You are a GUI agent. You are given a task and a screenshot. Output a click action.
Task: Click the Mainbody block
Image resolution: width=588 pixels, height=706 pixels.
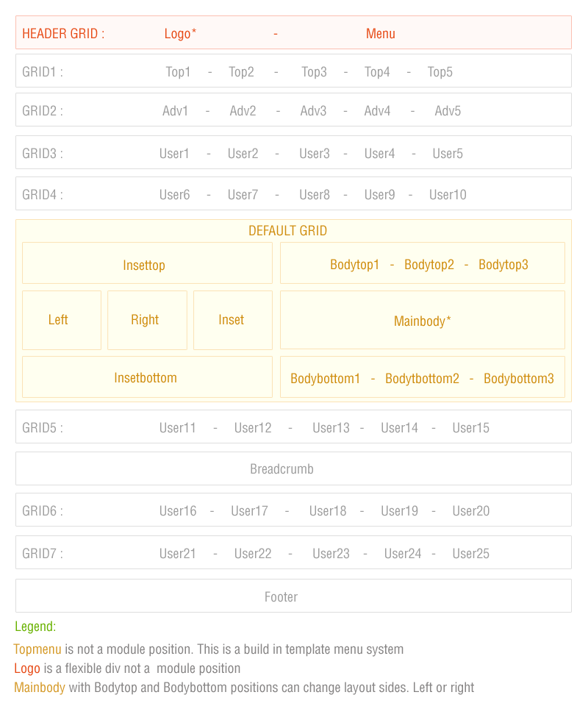[423, 321]
